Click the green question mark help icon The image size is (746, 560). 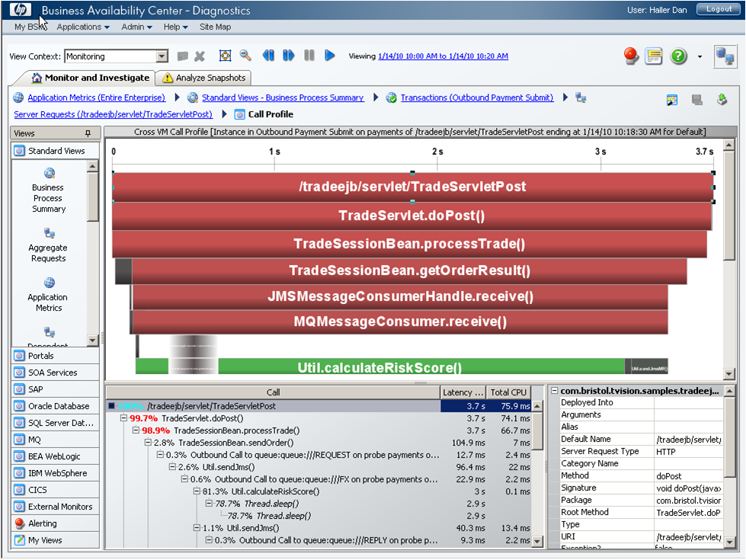coord(678,56)
